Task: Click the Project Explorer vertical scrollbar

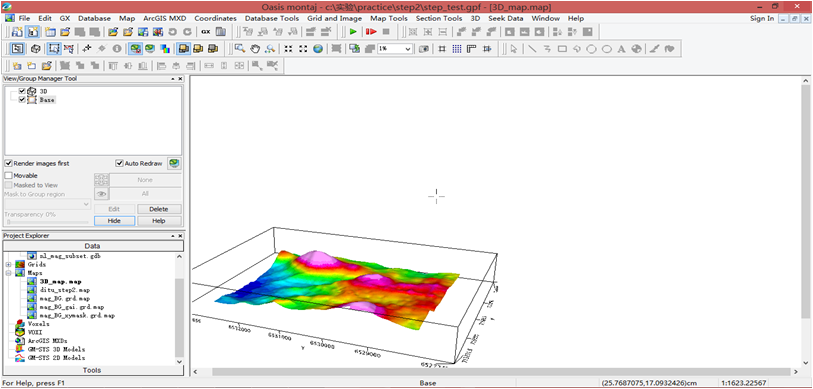Action: (x=179, y=316)
